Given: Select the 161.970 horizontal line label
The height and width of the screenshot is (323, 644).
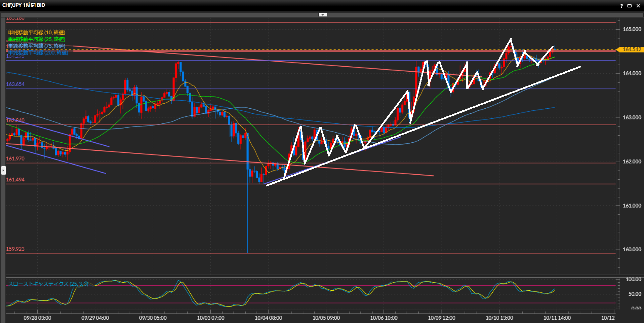Looking at the screenshot, I should 15,158.
